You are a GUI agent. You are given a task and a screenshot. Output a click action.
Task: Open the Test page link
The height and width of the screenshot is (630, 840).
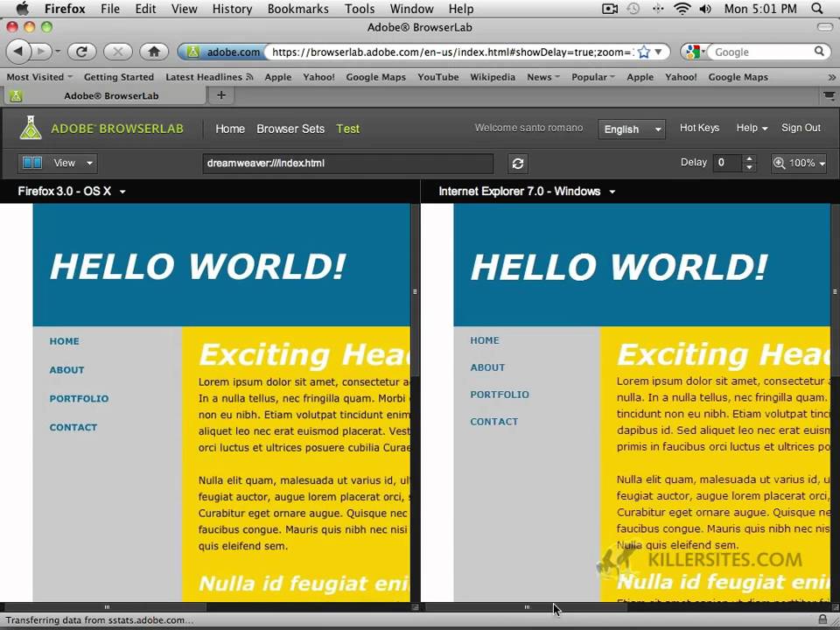pyautogui.click(x=347, y=129)
